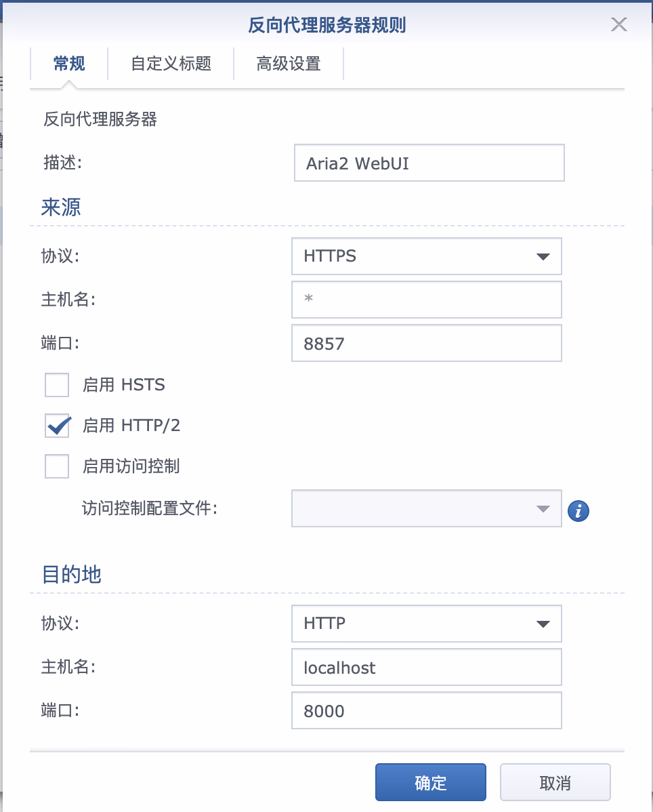Image resolution: width=653 pixels, height=812 pixels.
Task: Open the source protocol HTTPS dropdown
Action: click(x=426, y=256)
